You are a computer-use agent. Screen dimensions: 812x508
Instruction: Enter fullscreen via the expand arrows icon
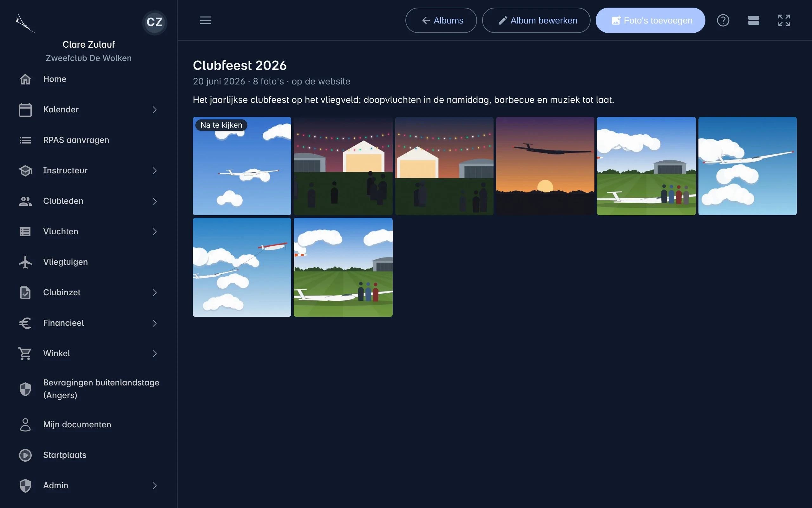(784, 20)
